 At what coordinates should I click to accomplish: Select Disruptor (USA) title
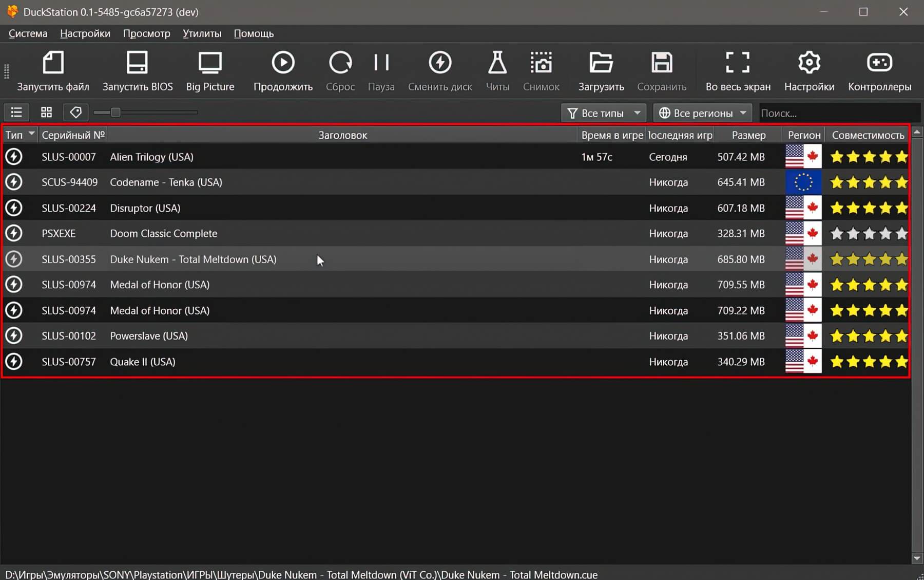coord(145,208)
